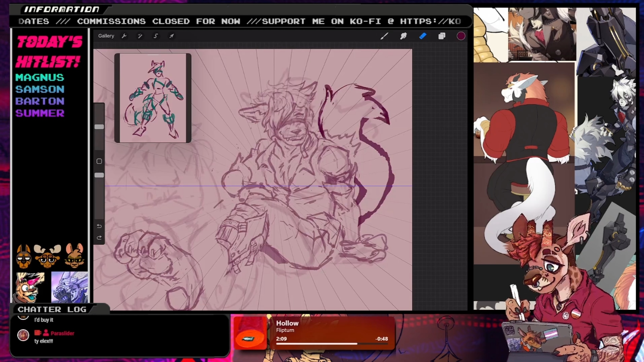Open the Actions wrench menu
The height and width of the screenshot is (362, 644).
tap(124, 36)
